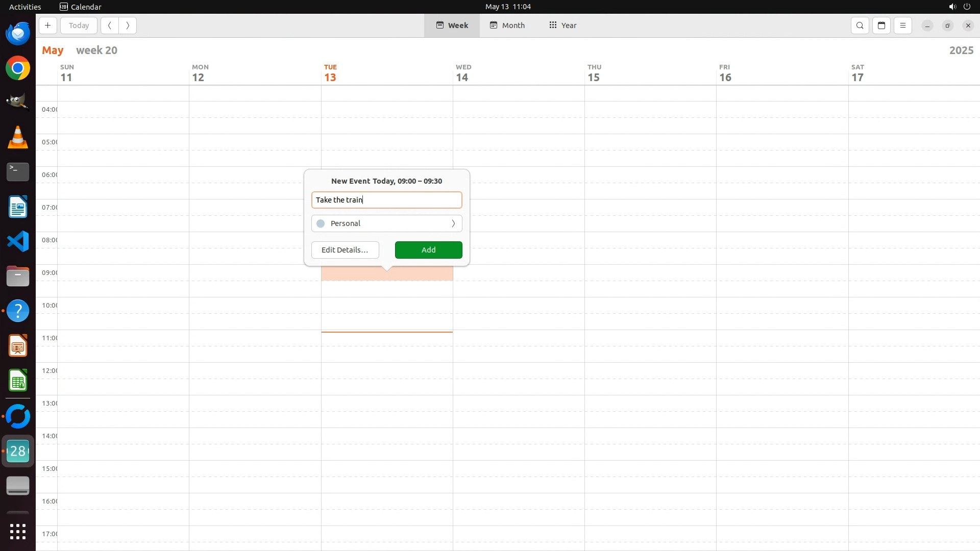Click the event title text field
The height and width of the screenshot is (551, 980).
click(386, 200)
